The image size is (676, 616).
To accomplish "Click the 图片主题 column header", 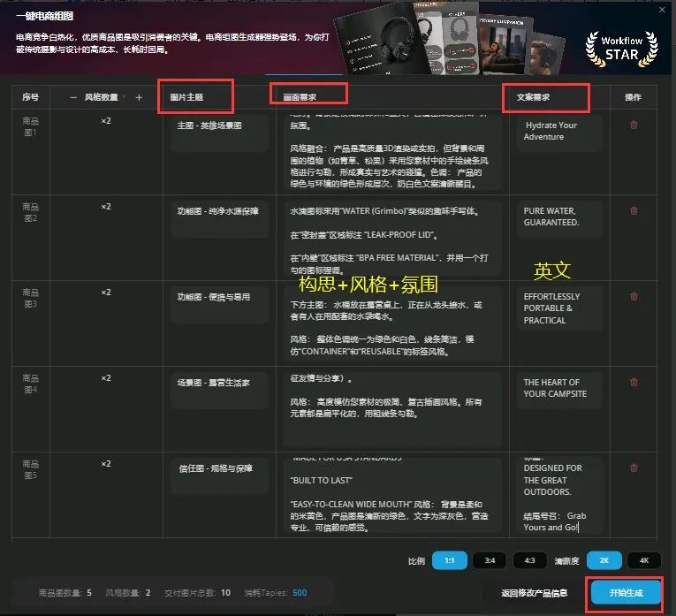I will click(186, 97).
